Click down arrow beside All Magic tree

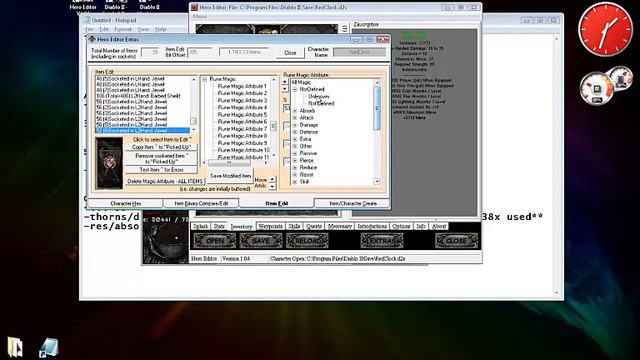(285, 89)
